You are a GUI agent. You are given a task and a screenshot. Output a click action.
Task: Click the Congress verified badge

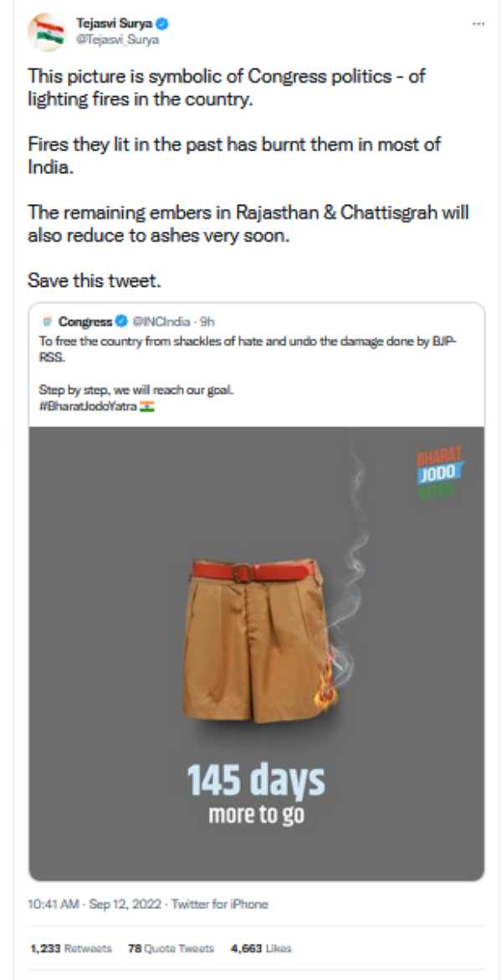120,322
